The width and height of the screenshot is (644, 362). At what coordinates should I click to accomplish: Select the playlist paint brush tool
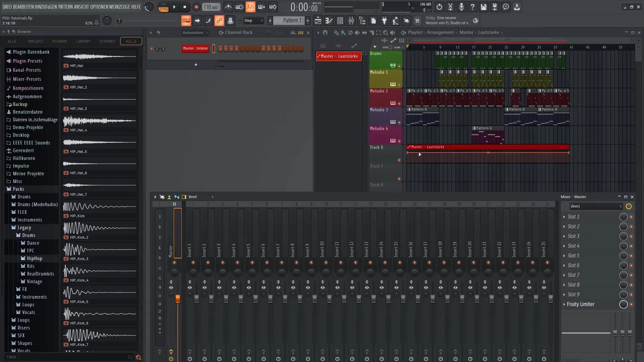343,33
